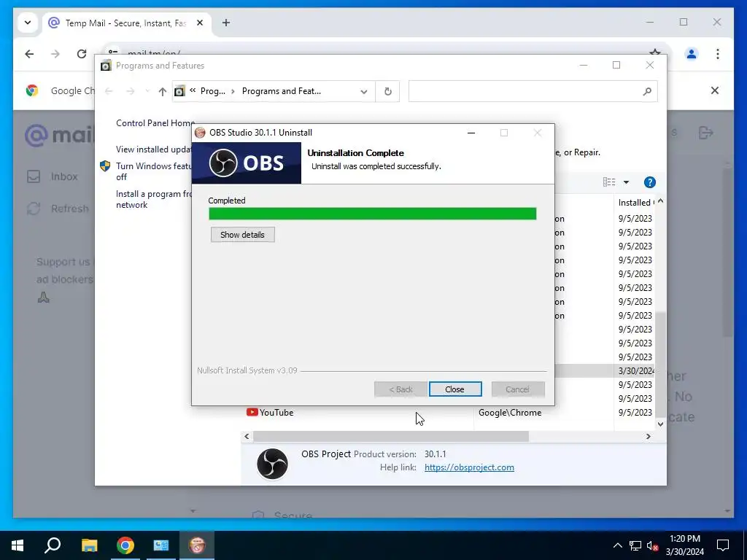Minimize the OBS Studio Uninstall dialog
This screenshot has height=560, width=747.
pos(471,133)
